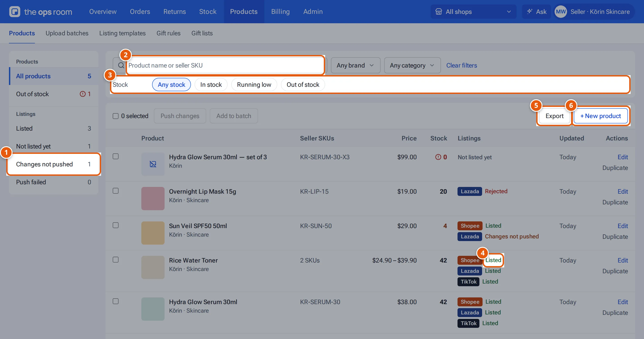Switch to the Gift rules tab
This screenshot has height=339, width=644.
[x=168, y=33]
